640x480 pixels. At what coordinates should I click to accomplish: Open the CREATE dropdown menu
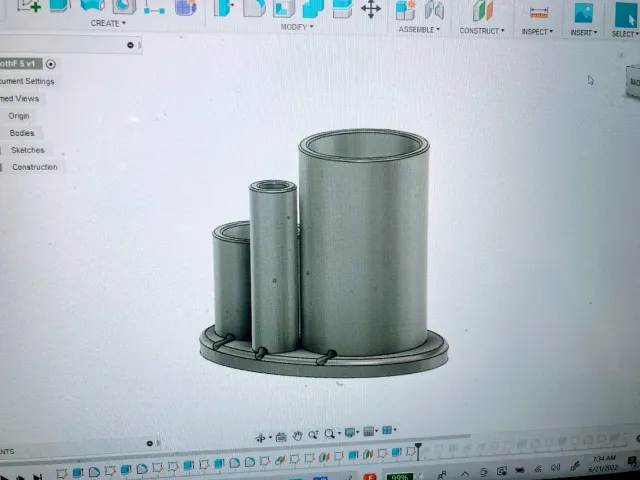click(x=108, y=23)
